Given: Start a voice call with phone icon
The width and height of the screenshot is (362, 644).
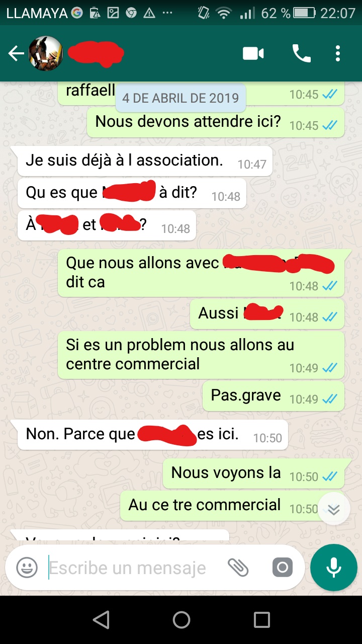Looking at the screenshot, I should point(301,53).
